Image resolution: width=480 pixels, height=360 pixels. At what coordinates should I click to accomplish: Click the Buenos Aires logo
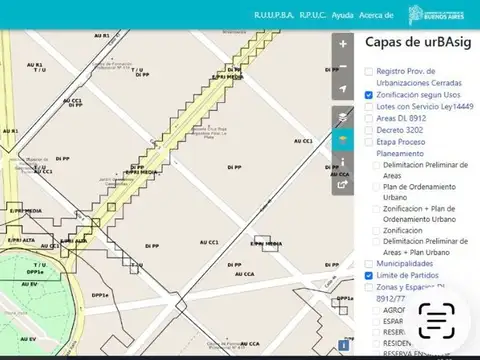click(436, 15)
